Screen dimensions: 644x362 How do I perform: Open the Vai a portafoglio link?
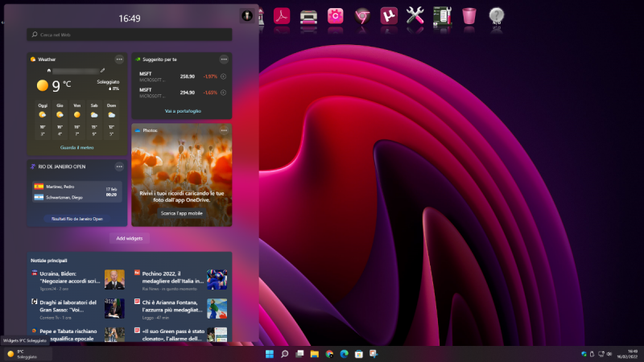pos(183,110)
